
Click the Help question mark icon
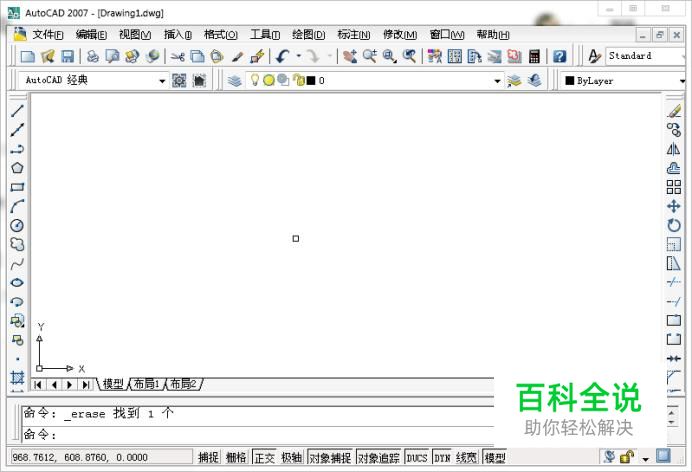(x=560, y=56)
